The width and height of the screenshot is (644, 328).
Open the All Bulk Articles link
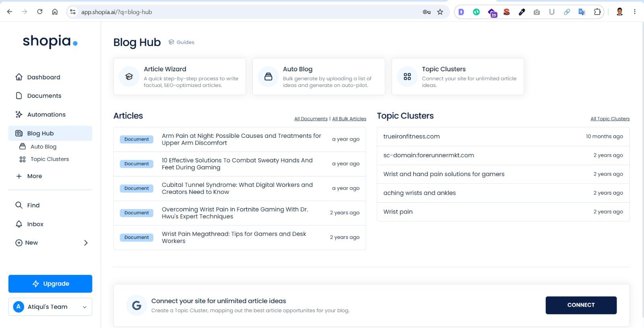pyautogui.click(x=349, y=119)
